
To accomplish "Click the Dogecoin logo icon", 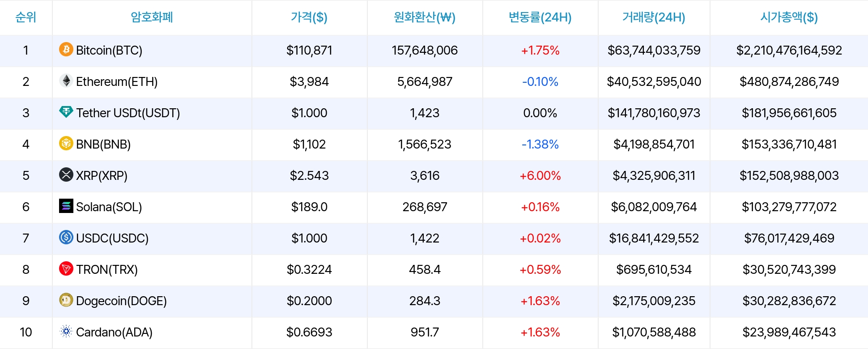I will coord(66,300).
